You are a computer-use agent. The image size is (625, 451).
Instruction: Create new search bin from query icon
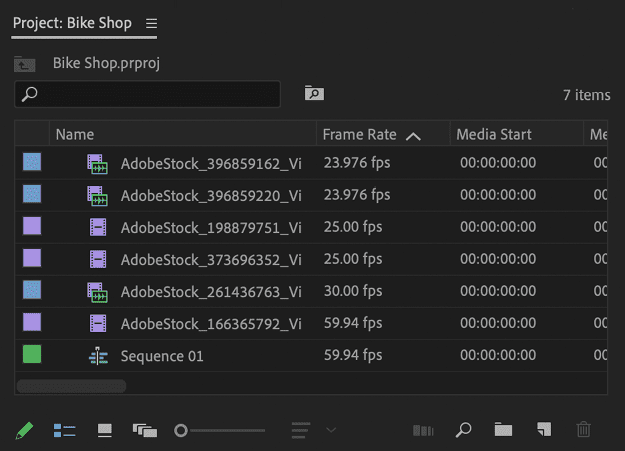[x=314, y=93]
